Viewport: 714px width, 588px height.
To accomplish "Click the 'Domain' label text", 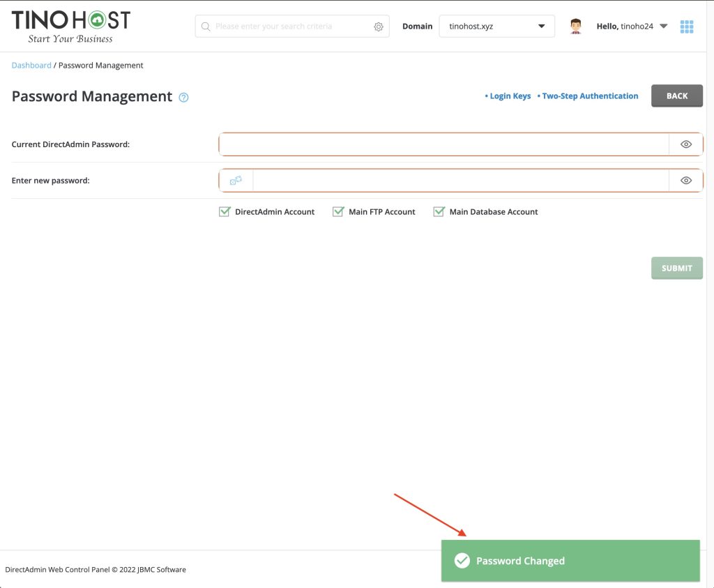I will click(417, 27).
